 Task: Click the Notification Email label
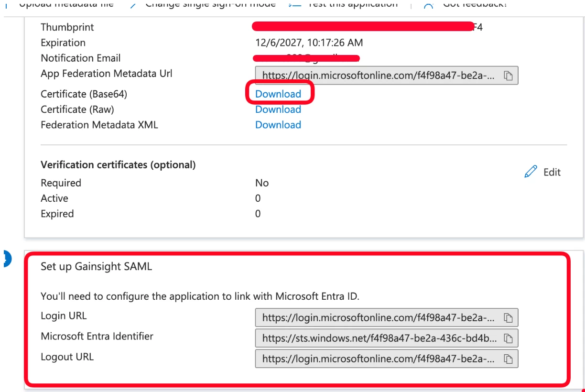click(x=81, y=58)
